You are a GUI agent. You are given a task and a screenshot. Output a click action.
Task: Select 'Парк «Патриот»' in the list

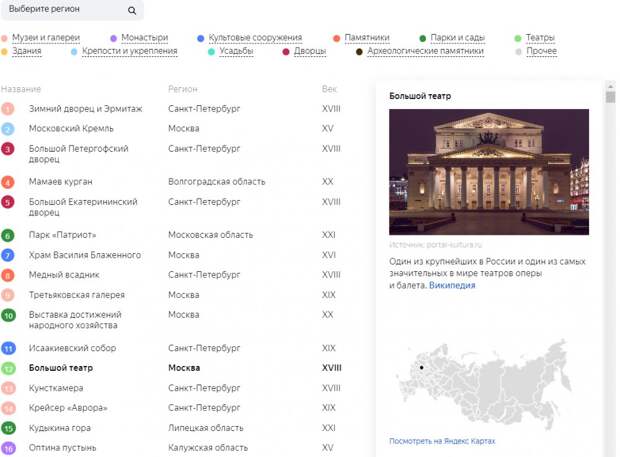click(x=62, y=235)
